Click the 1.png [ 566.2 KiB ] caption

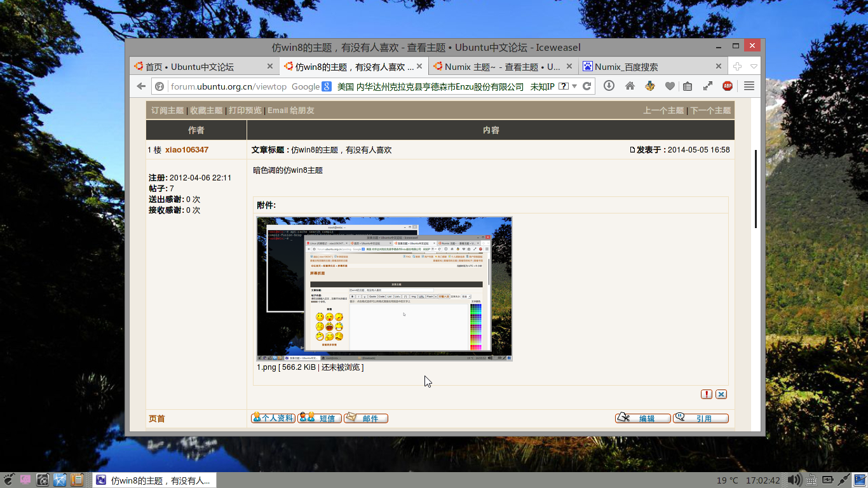tap(310, 367)
